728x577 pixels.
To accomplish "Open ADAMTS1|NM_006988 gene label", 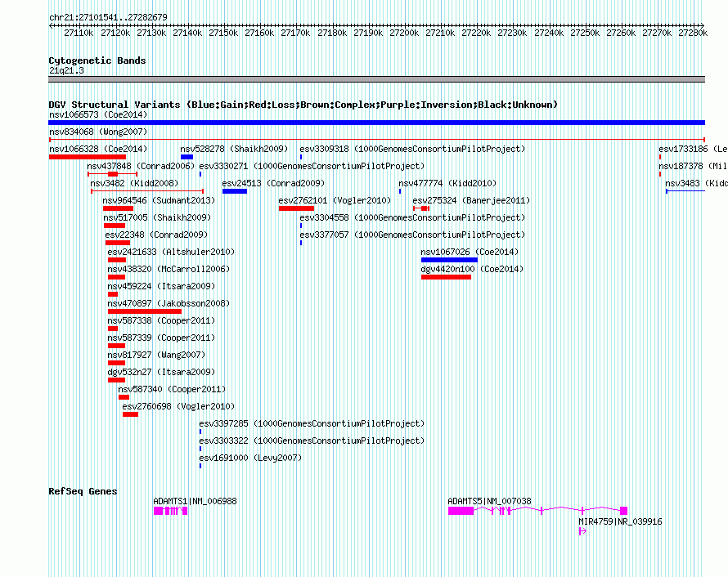I will tap(195, 501).
